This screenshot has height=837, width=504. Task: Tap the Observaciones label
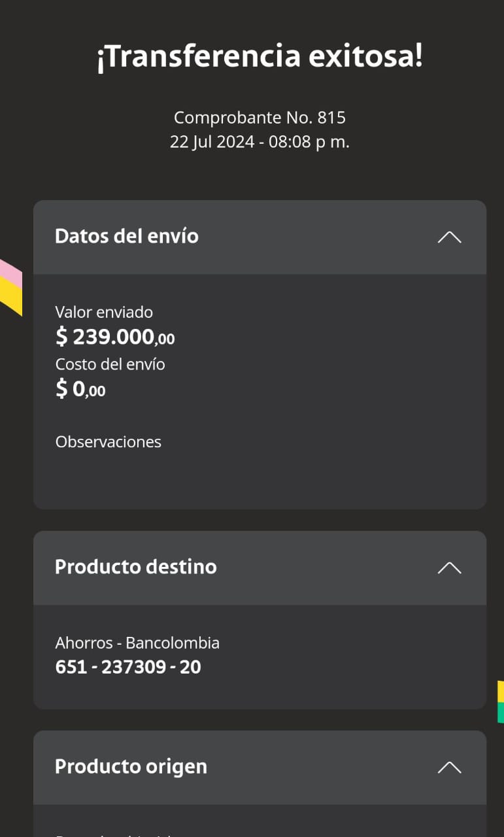pyautogui.click(x=108, y=442)
